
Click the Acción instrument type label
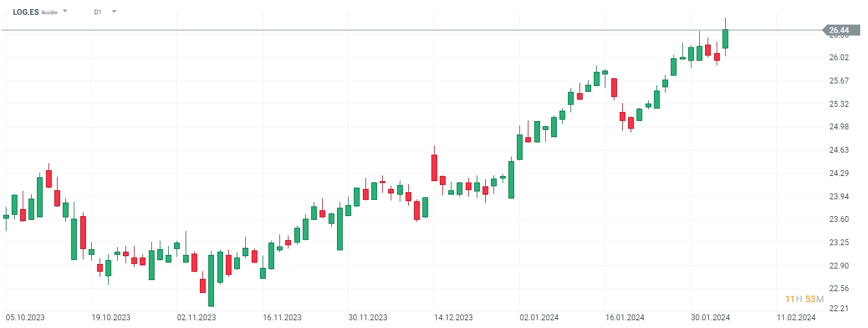[49, 12]
